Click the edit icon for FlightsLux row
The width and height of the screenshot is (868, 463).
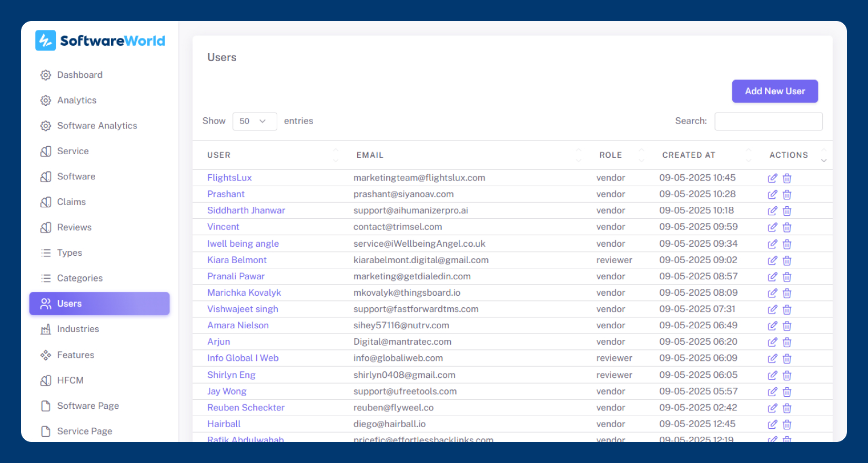(x=772, y=178)
